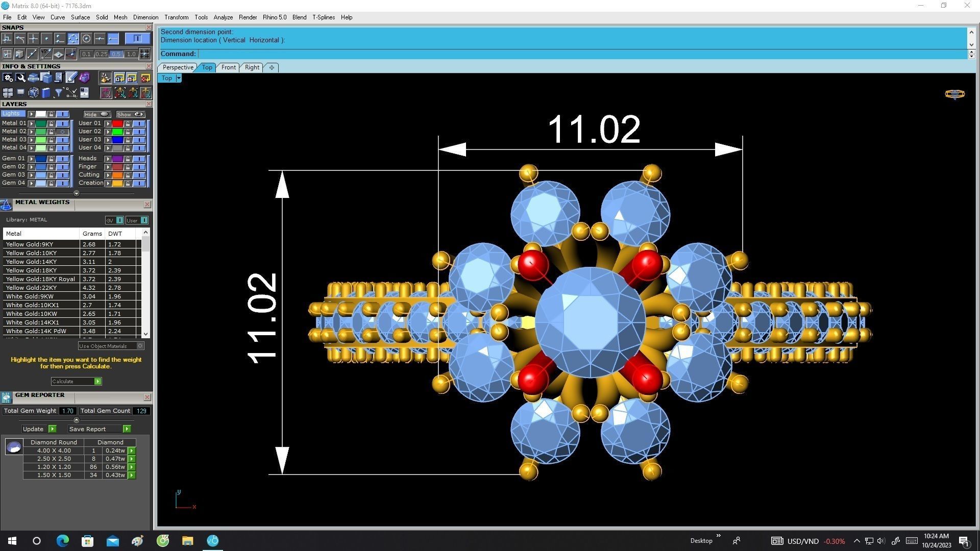Toggle Metal 02 layer on

point(62,132)
